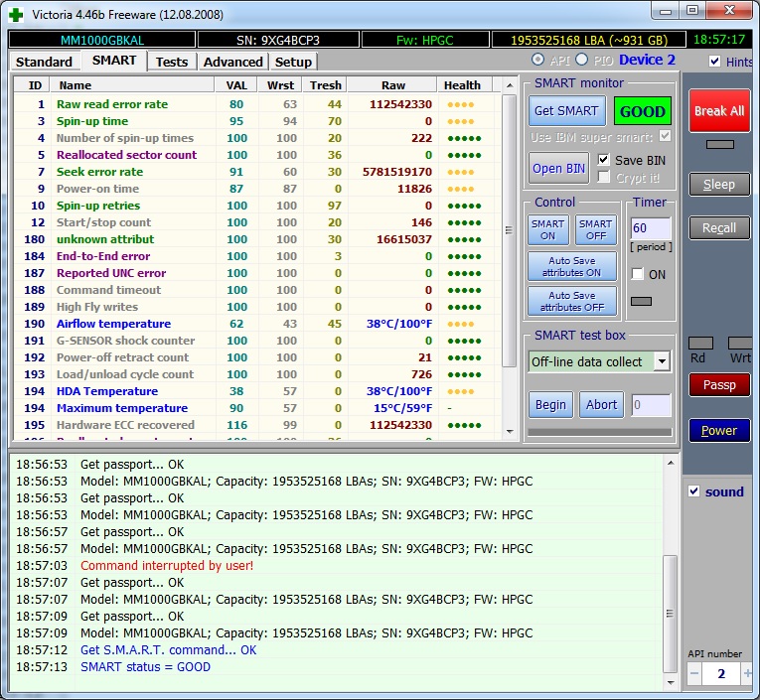The height and width of the screenshot is (700, 760).
Task: Click the Sleep button
Action: [719, 184]
